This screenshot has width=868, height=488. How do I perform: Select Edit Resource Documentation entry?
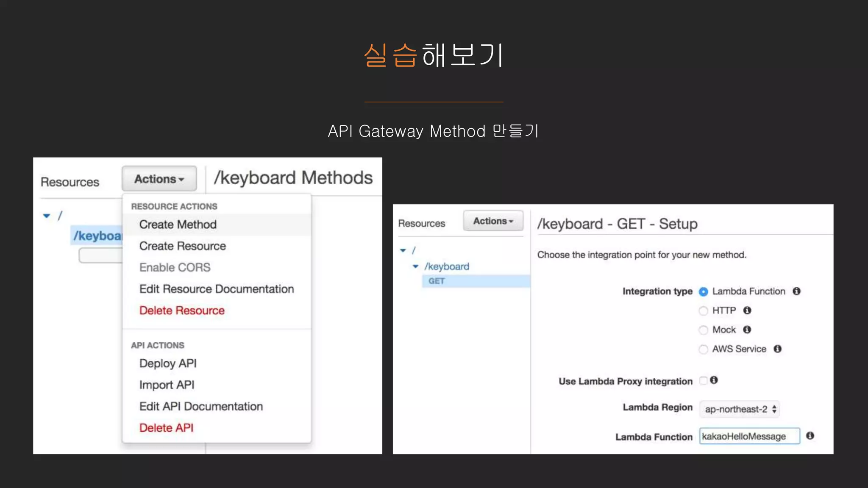point(217,289)
